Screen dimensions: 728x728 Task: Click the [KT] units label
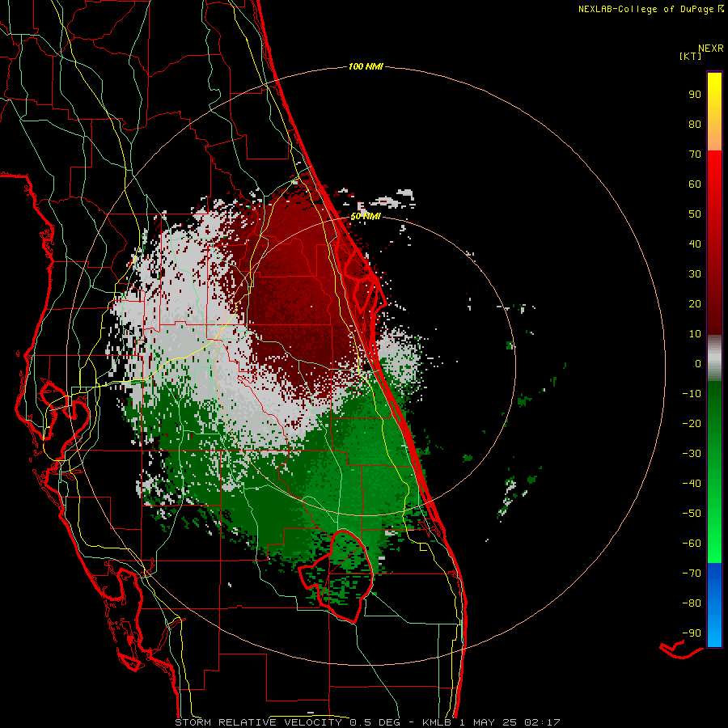[x=691, y=56]
